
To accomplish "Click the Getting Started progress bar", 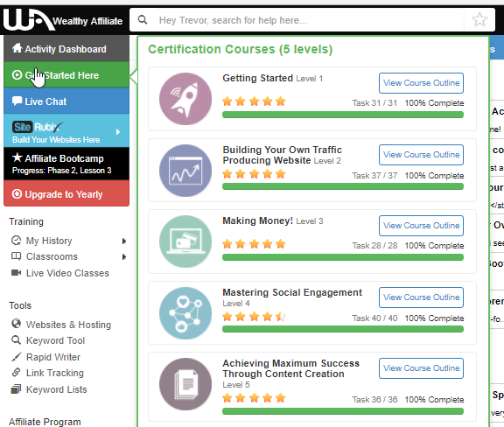I will pos(343,115).
